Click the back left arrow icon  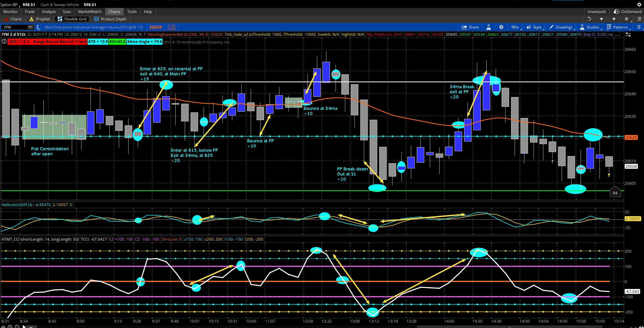tap(601, 19)
